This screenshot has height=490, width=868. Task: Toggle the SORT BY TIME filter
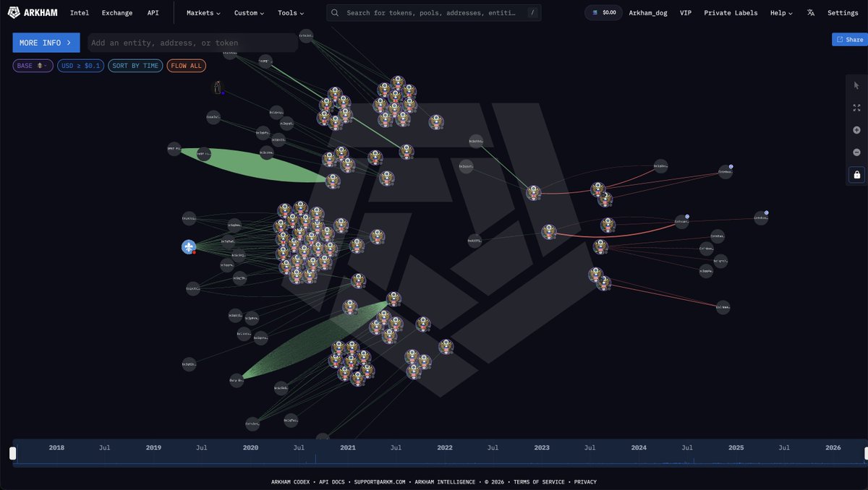point(135,66)
